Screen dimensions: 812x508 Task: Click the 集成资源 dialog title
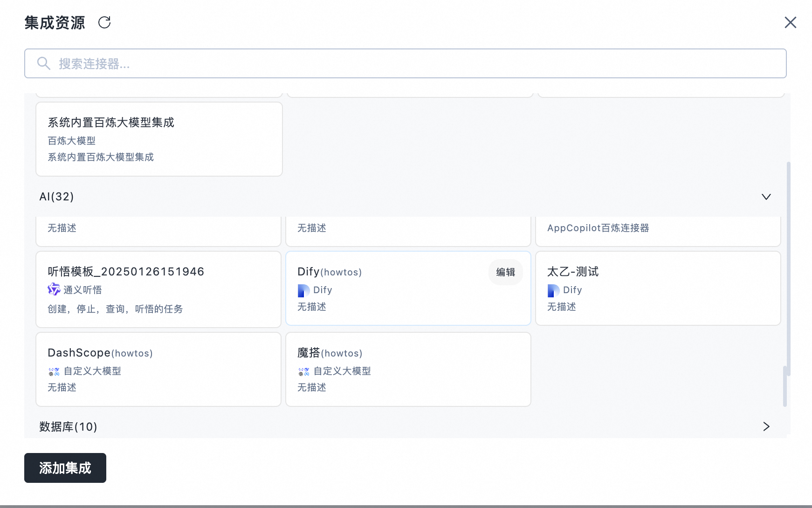55,22
